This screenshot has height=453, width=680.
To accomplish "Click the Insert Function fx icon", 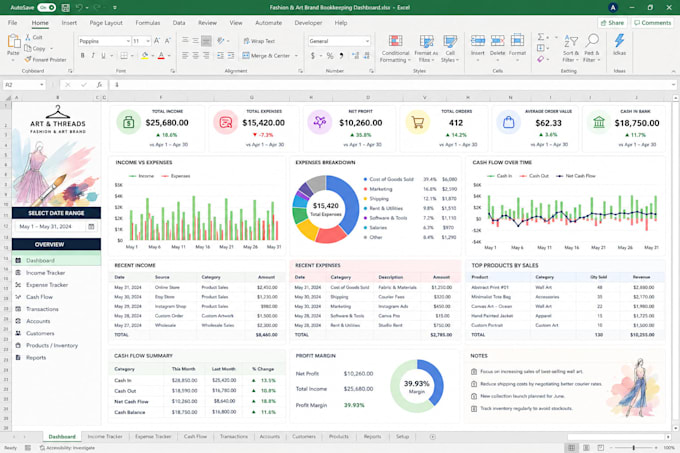I will (x=99, y=85).
